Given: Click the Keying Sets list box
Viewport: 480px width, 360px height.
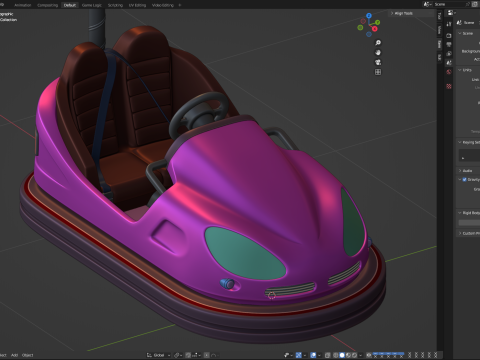Looking at the screenshot, I should [469, 155].
